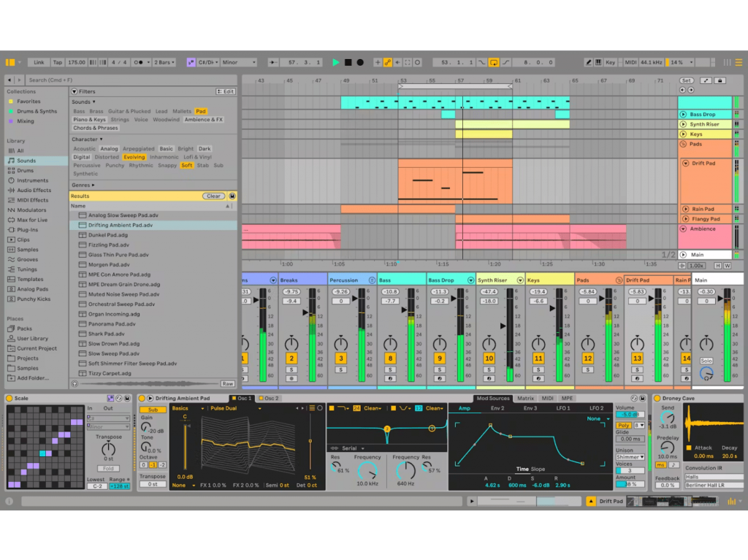Unfold the Bass Drop track in arrangement
The height and width of the screenshot is (560, 748).
(x=683, y=115)
